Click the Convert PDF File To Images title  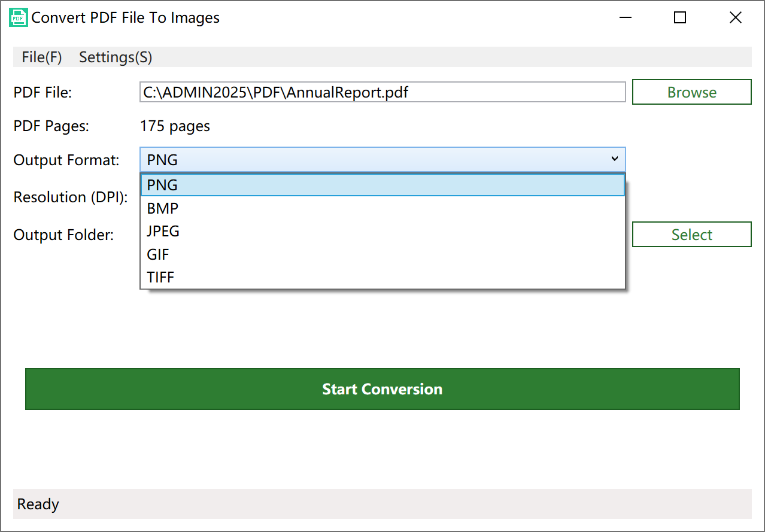[x=126, y=17]
